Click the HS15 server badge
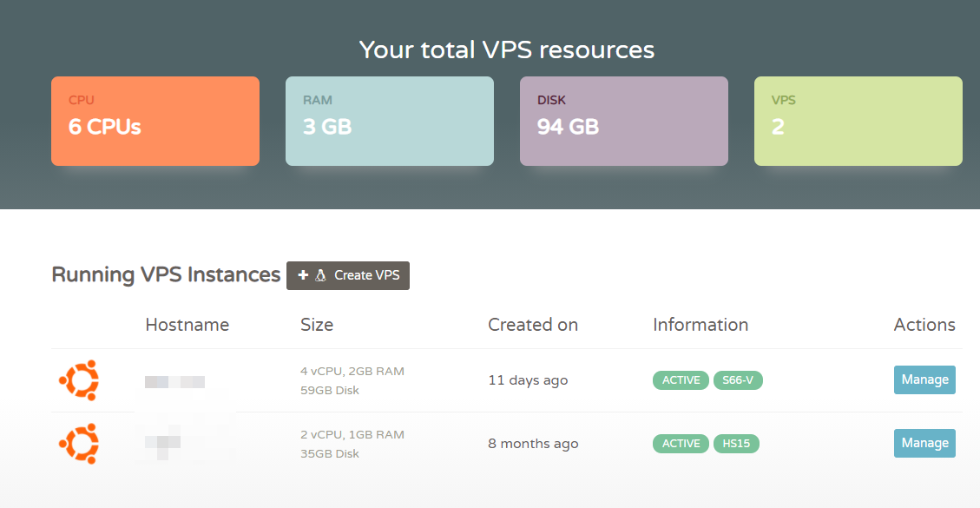Viewport: 980px width, 508px height. (736, 444)
